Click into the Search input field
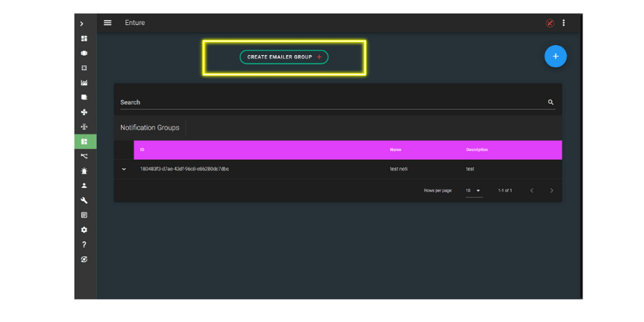 tap(329, 102)
